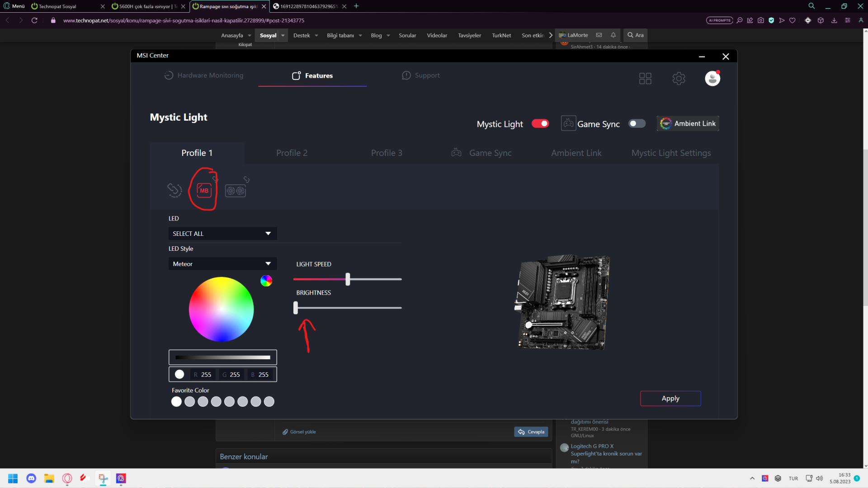This screenshot has height=488, width=868.
Task: Click the MSI Center user avatar
Action: [712, 79]
